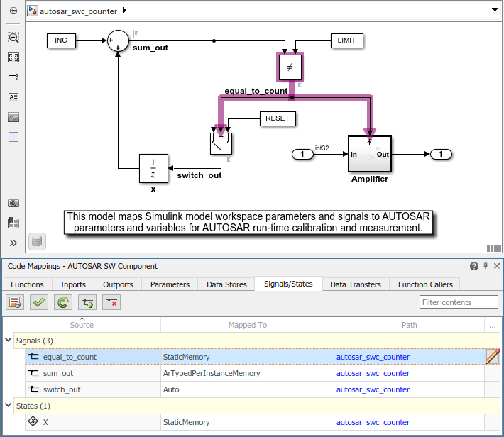The image size is (504, 437).
Task: Click the image icon in sidebar
Action: 13,117
